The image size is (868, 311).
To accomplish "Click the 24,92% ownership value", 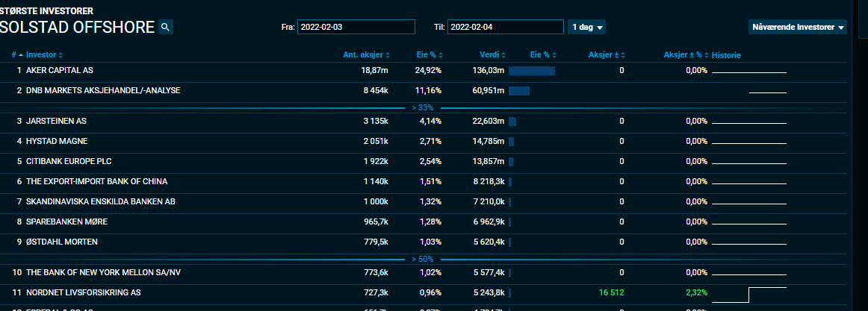I will click(x=429, y=71).
